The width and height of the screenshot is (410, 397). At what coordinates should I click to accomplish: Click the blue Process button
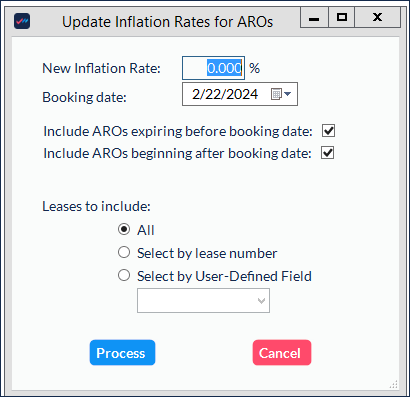coord(122,353)
